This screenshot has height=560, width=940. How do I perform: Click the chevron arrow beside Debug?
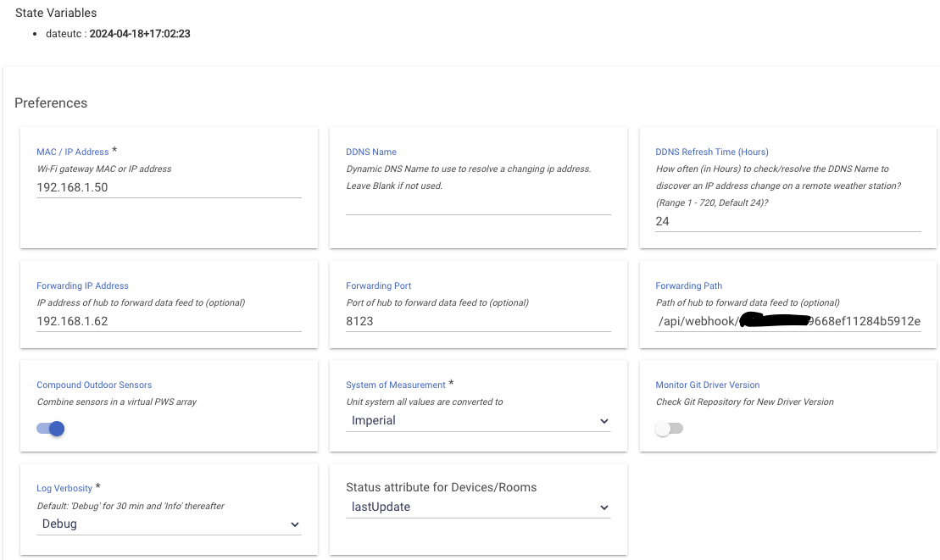click(294, 524)
